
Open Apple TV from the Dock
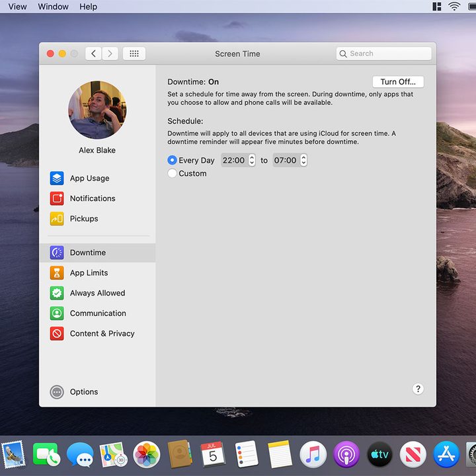[379, 454]
